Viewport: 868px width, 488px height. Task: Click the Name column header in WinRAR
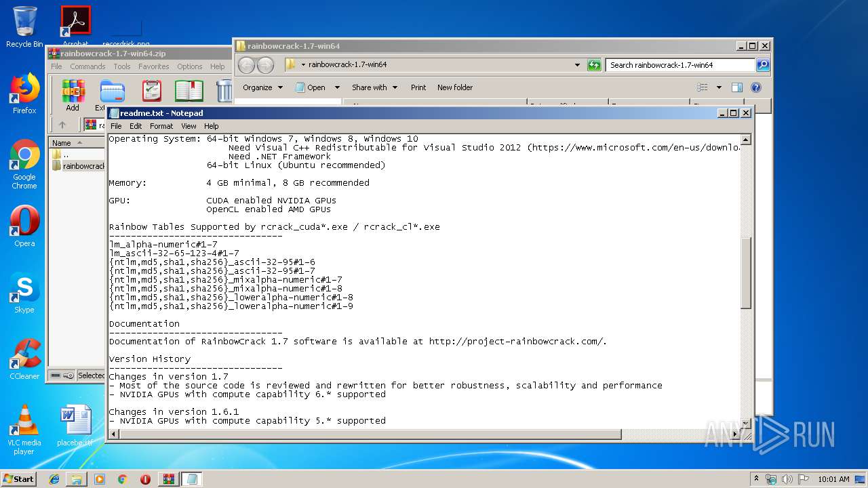click(x=76, y=143)
